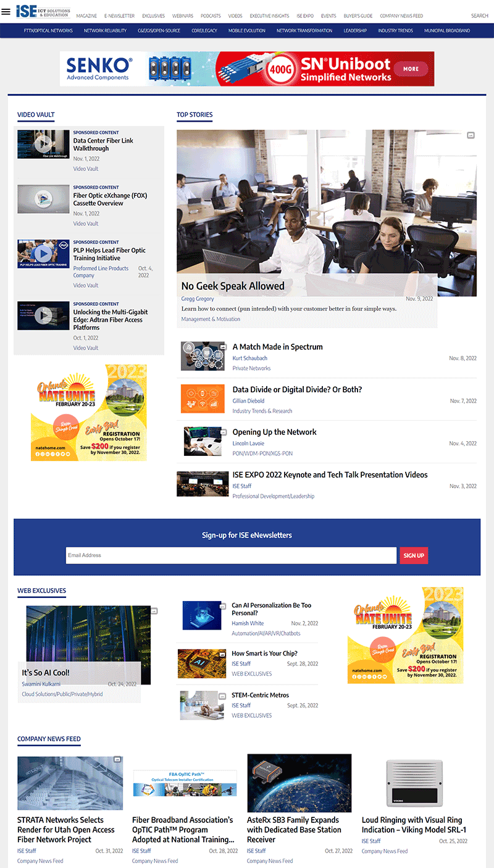494x868 pixels.
Task: Click the gallery icon on It's So AI Cool image
Action: (154, 611)
